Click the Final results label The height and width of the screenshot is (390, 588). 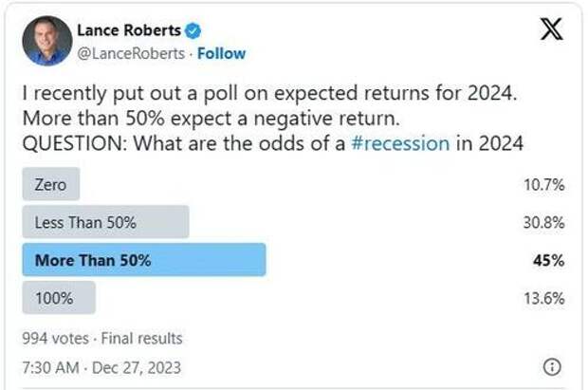click(141, 338)
